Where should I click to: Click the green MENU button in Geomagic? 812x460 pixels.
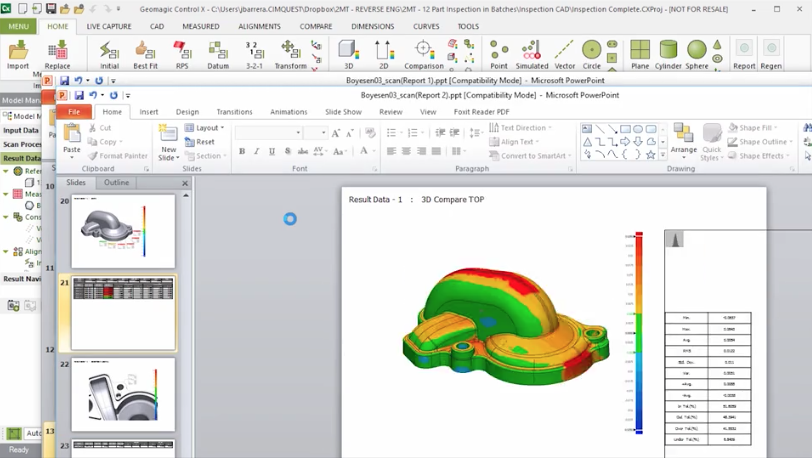[x=19, y=26]
